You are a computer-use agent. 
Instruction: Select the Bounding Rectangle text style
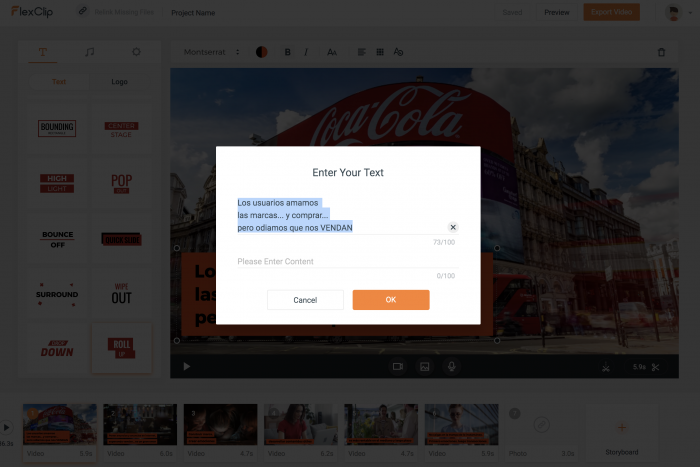[x=57, y=129]
